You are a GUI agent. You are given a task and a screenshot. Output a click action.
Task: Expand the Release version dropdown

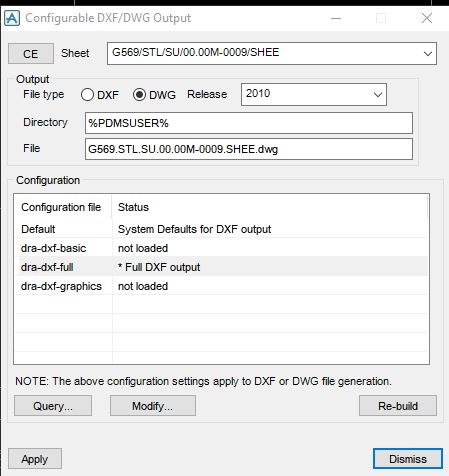tap(378, 95)
